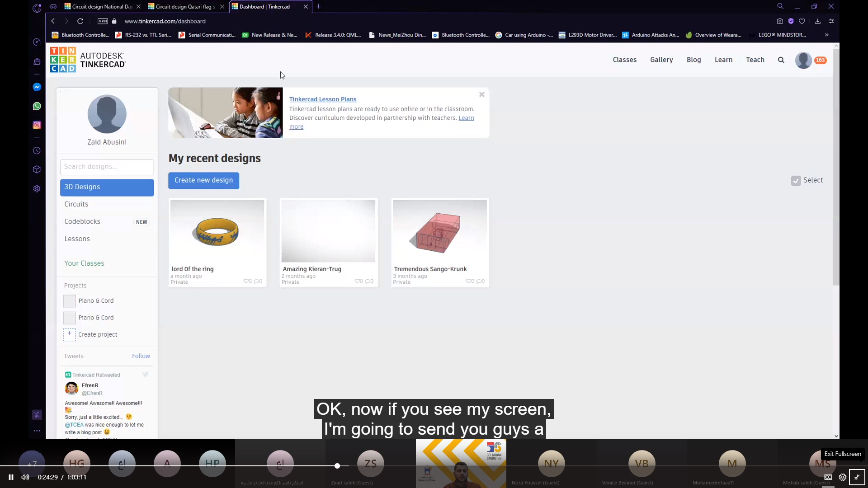The image size is (868, 488).
Task: Go forward in the browser
Action: click(x=66, y=21)
